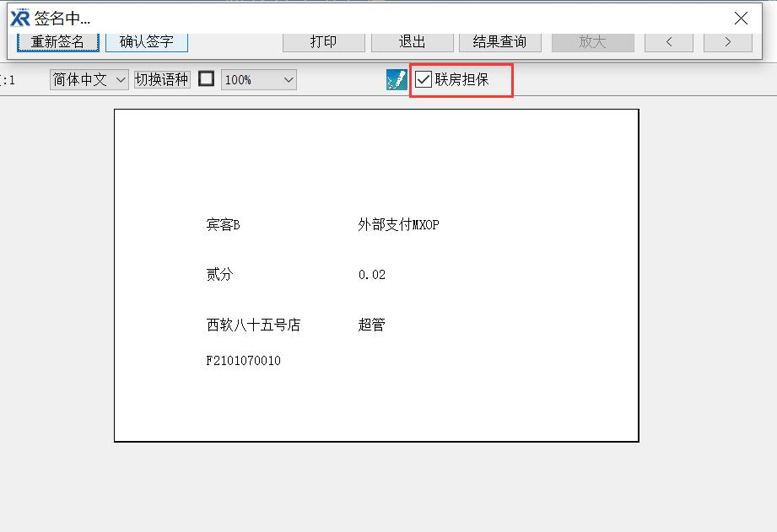
Task: Open 结果查询 result query
Action: pos(500,42)
